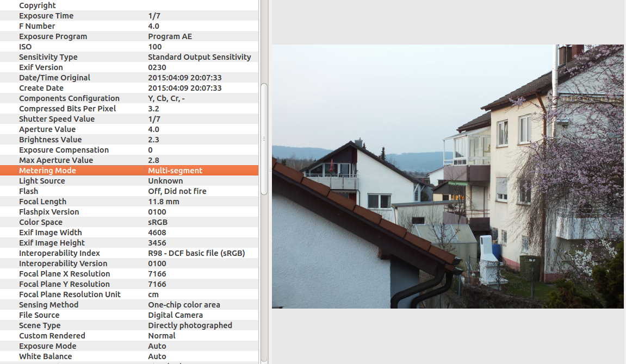The height and width of the screenshot is (364, 626).
Task: Click the Program AE value
Action: pyautogui.click(x=170, y=37)
